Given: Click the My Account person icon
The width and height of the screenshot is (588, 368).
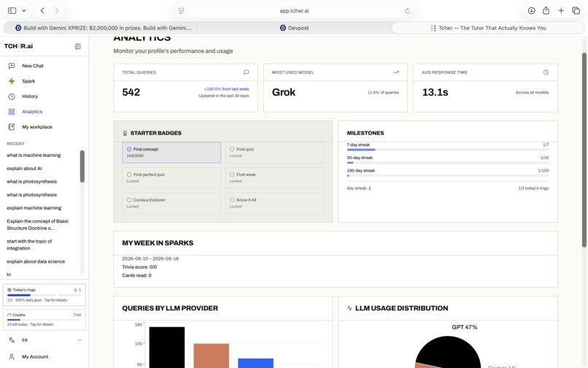Looking at the screenshot, I should coord(12,357).
